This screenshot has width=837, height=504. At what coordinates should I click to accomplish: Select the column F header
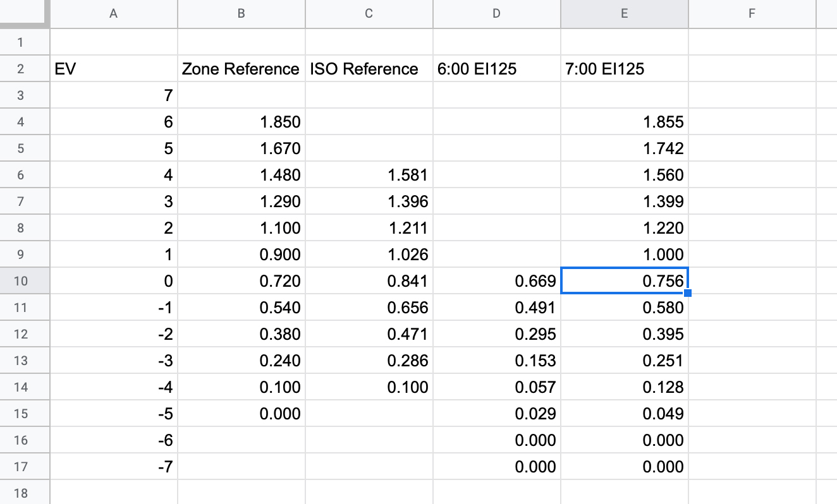(752, 13)
